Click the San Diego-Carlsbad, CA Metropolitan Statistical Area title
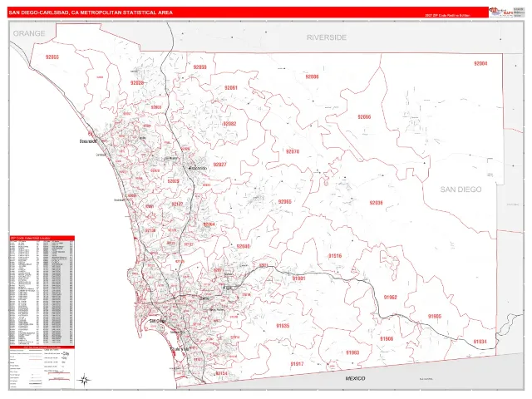 click(x=91, y=12)
